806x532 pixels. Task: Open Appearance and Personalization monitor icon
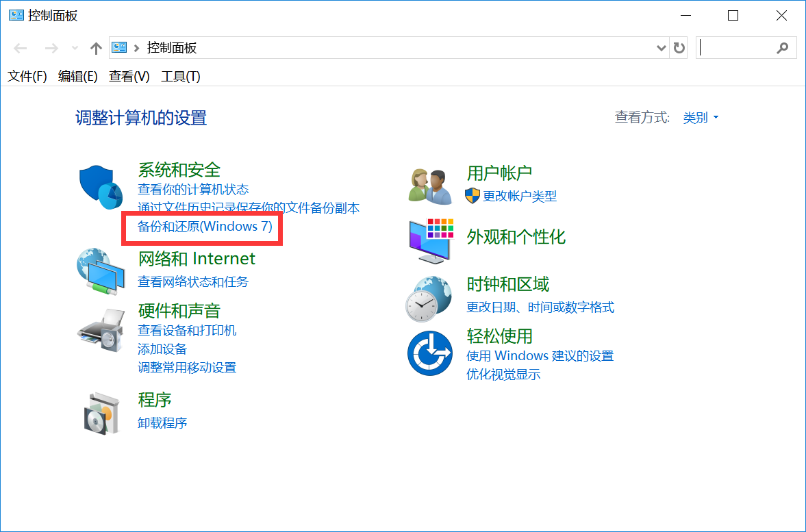tap(430, 241)
